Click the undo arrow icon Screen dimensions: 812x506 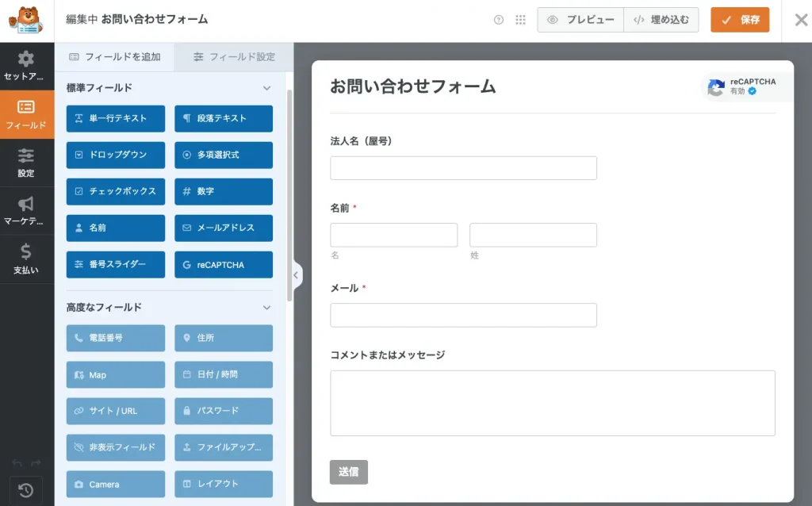(x=17, y=462)
